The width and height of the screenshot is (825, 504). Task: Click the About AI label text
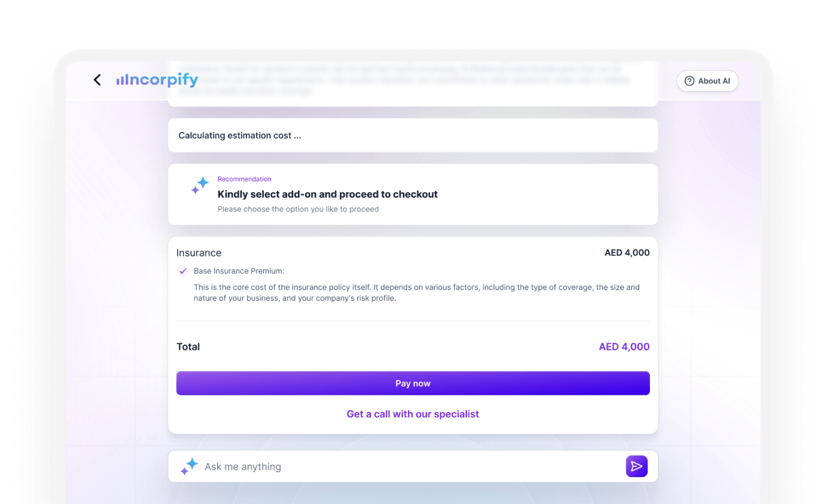point(714,81)
